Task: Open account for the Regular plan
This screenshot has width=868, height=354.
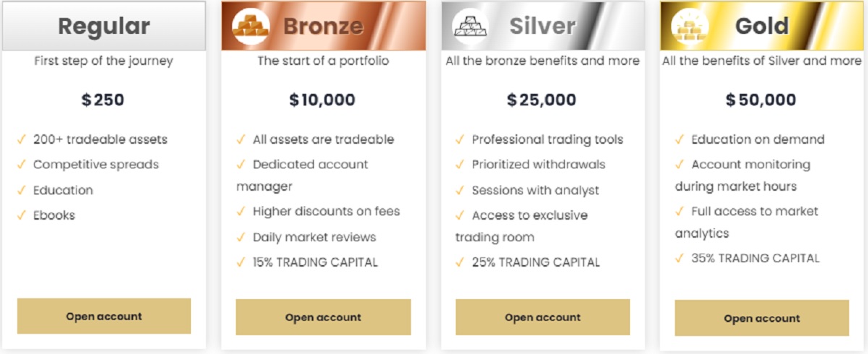Action: click(104, 316)
